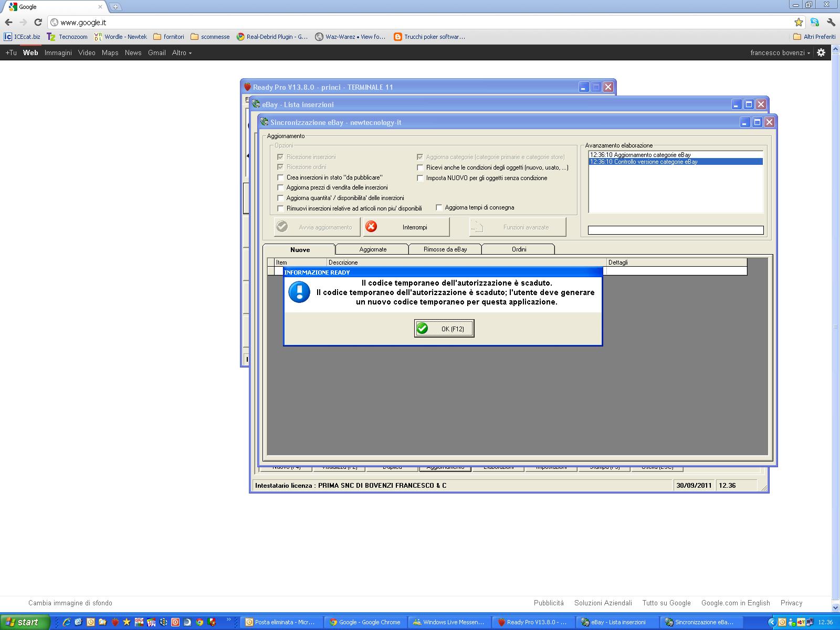The height and width of the screenshot is (630, 840).
Task: Open 'Soluzioni Aziendali' footer link
Action: (603, 603)
